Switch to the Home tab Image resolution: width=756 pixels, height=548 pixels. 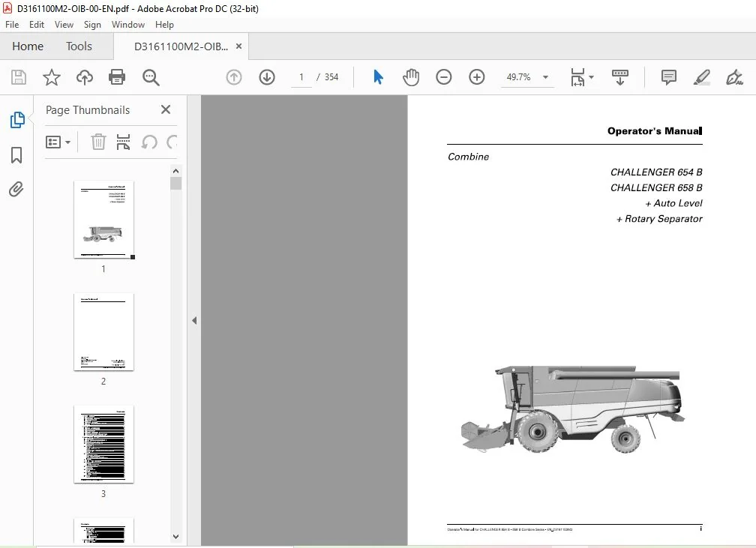pyautogui.click(x=28, y=46)
